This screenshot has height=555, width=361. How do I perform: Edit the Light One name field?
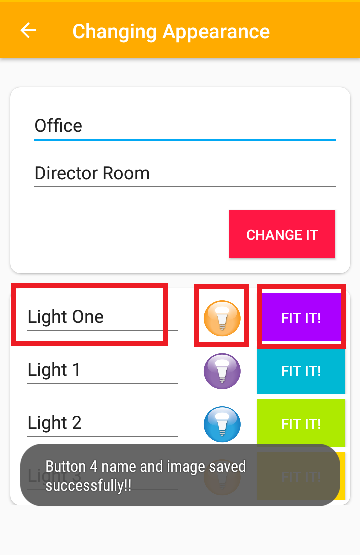[102, 317]
